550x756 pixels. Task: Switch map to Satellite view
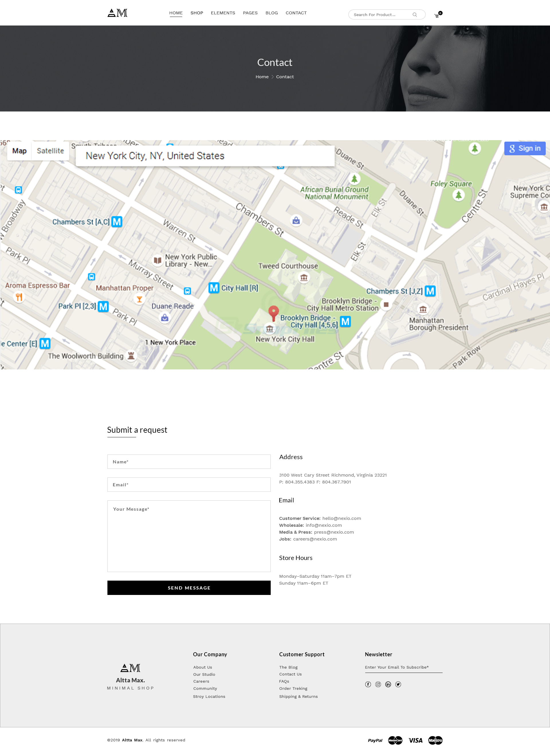(x=50, y=151)
